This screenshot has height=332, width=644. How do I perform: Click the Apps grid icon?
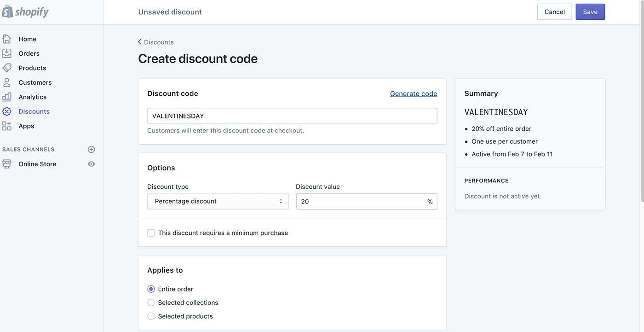click(7, 126)
